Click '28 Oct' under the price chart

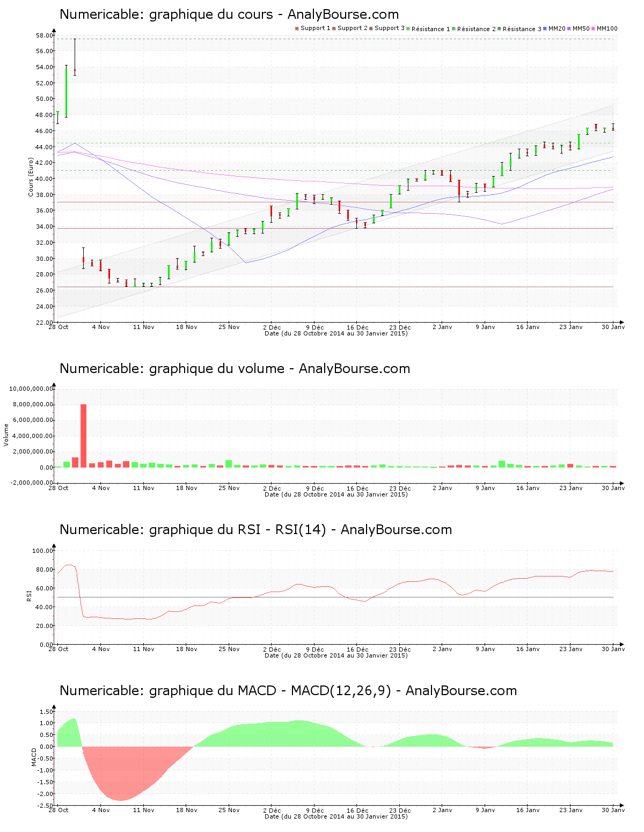coord(58,327)
